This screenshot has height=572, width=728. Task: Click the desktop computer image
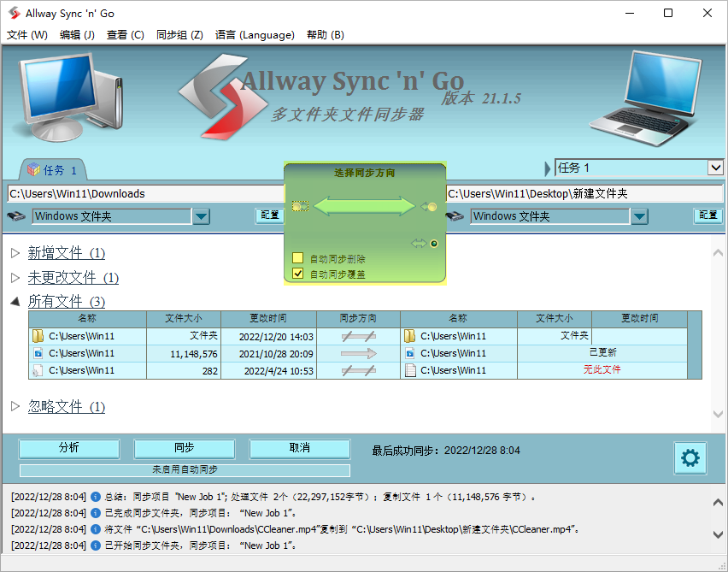(70, 97)
